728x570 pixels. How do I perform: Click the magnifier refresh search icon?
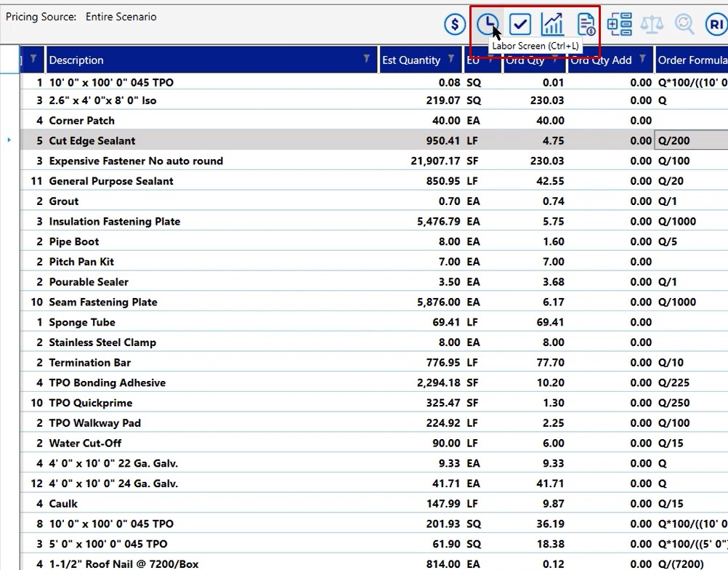684,25
